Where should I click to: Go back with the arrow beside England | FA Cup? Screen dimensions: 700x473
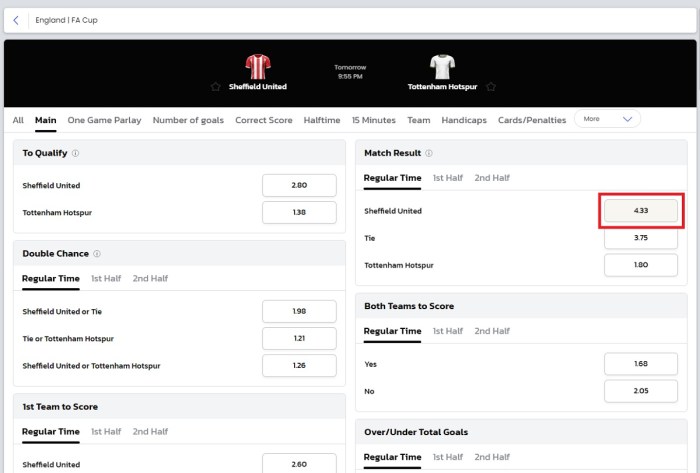point(16,20)
